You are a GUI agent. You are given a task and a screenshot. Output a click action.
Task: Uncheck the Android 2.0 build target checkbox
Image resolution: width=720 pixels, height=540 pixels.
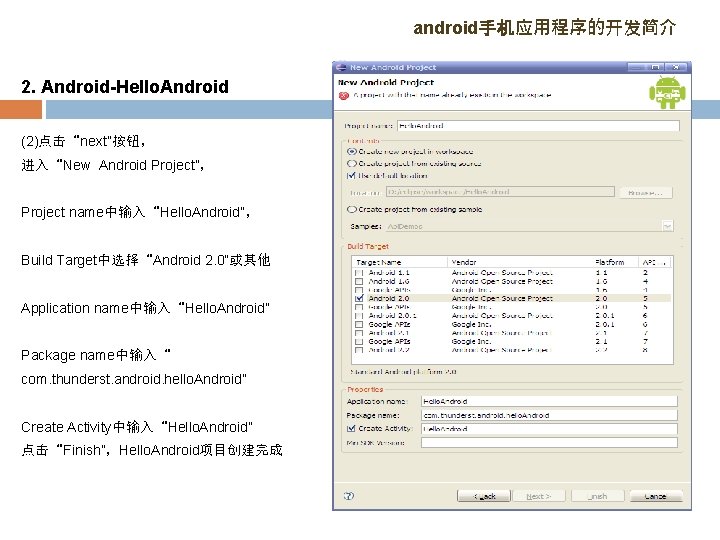click(x=359, y=298)
